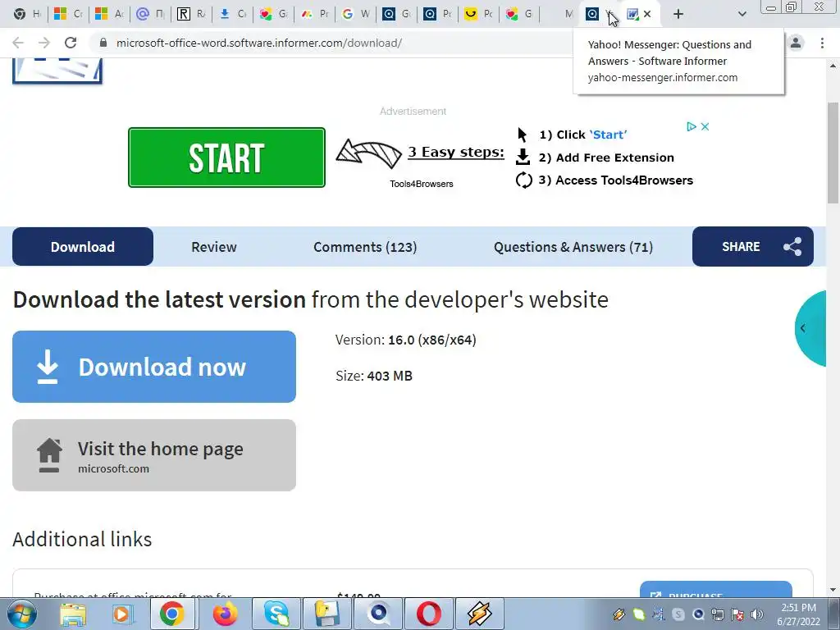The width and height of the screenshot is (840, 630).
Task: Reload the current page
Action: pyautogui.click(x=71, y=43)
